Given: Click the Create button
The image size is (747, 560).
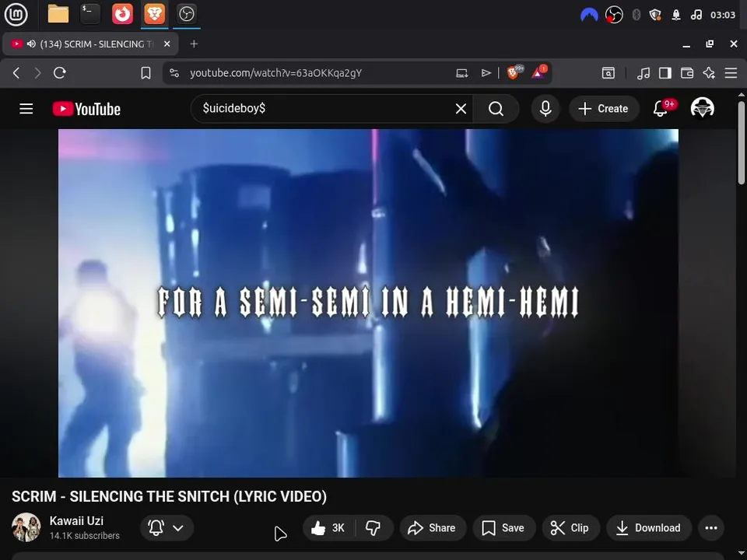Looking at the screenshot, I should click(604, 109).
